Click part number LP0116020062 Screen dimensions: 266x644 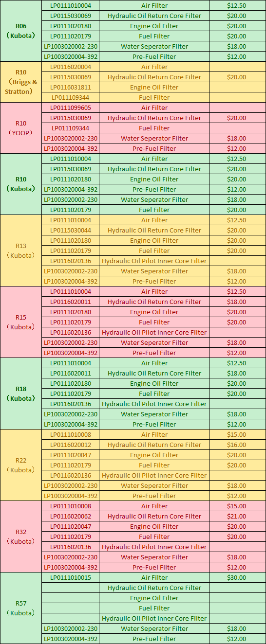(70, 517)
